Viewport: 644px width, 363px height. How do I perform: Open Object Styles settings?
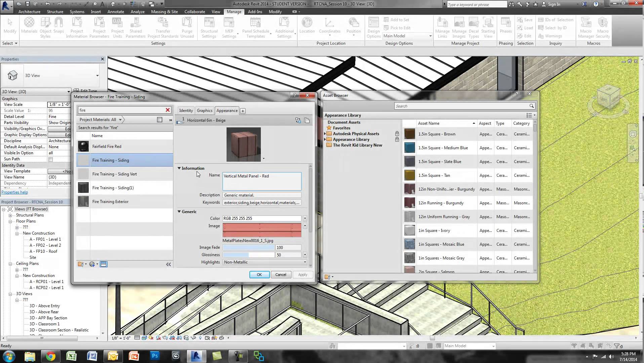(x=45, y=28)
